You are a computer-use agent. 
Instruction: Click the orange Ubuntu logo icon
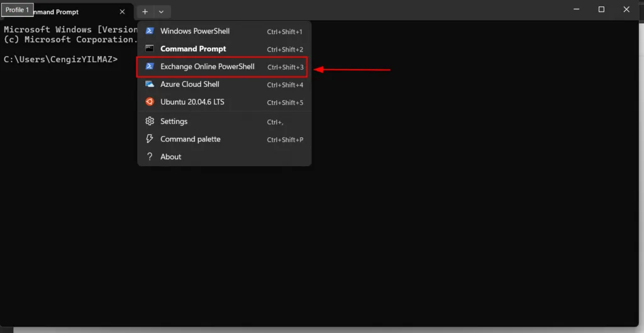tap(150, 102)
